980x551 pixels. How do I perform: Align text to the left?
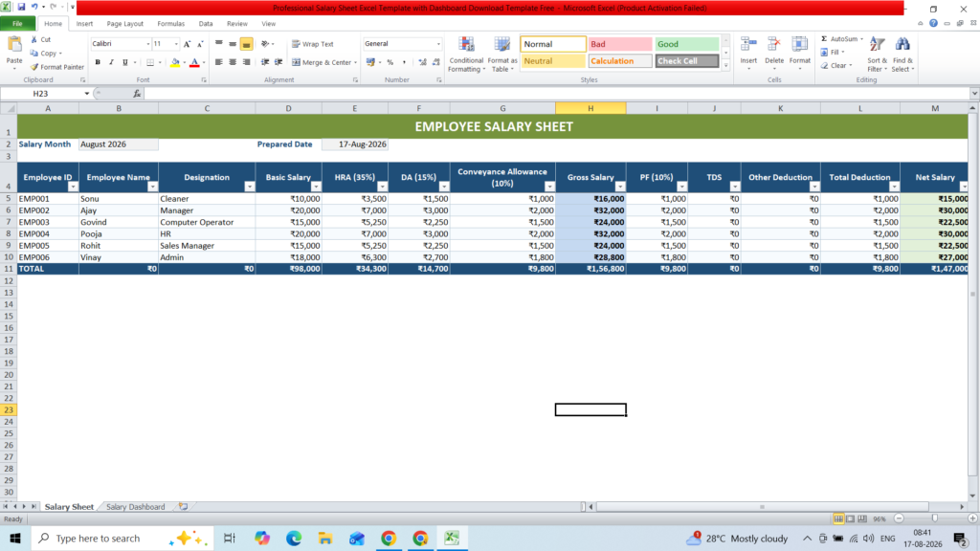click(x=219, y=62)
